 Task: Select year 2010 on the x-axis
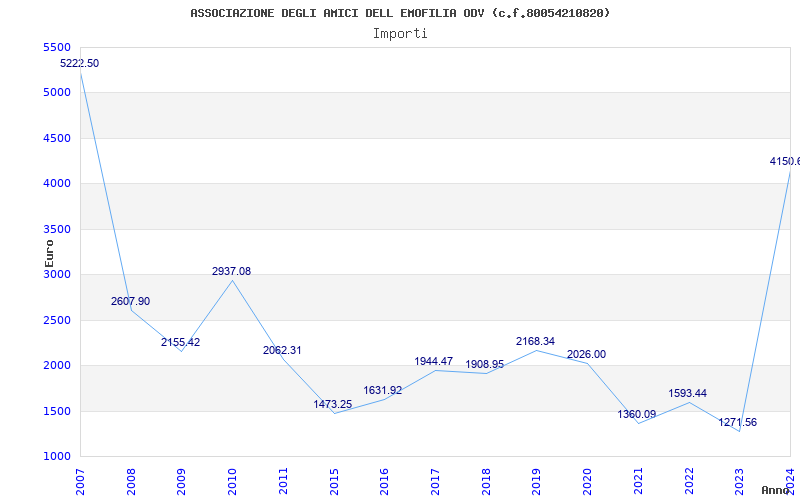pyautogui.click(x=232, y=479)
